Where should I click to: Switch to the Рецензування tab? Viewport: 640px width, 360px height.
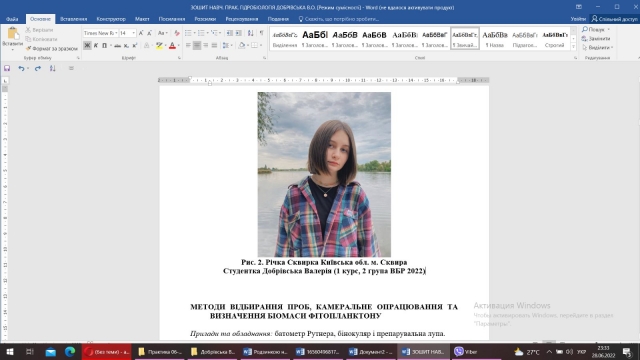242,19
